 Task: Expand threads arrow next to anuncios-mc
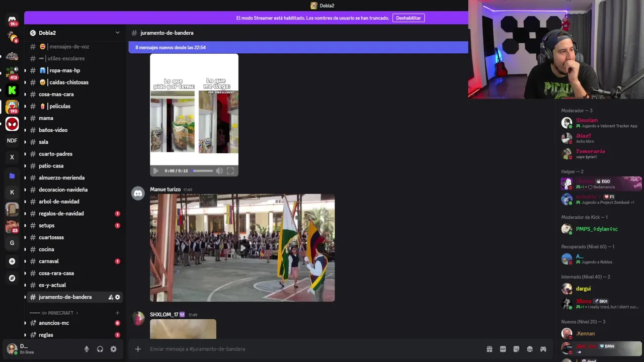[25, 323]
